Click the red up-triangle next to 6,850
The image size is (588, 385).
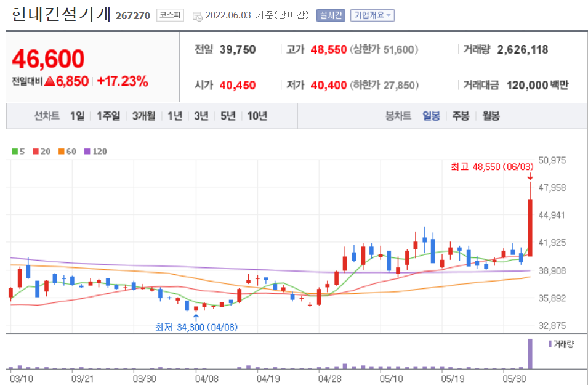coord(50,81)
